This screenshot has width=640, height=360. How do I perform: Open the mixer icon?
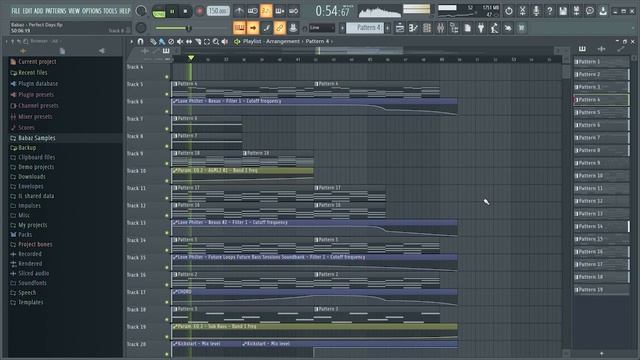pos(440,28)
